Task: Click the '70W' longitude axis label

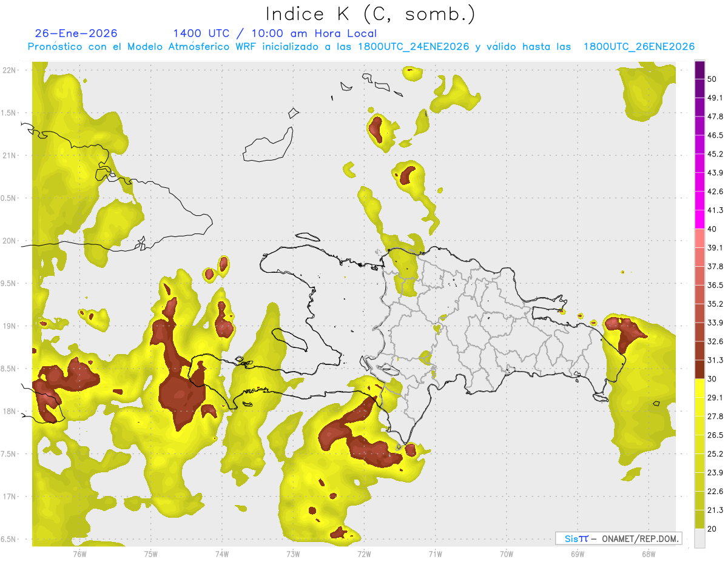Action: pos(506,554)
